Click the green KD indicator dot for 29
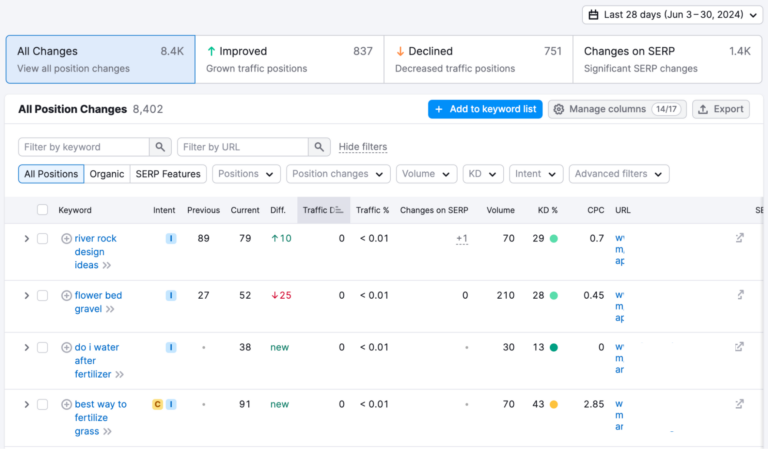Image resolution: width=768 pixels, height=449 pixels. [x=553, y=239]
